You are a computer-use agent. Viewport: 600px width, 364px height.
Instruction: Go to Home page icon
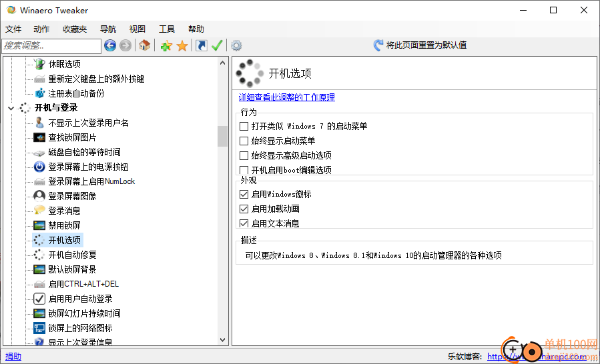144,46
